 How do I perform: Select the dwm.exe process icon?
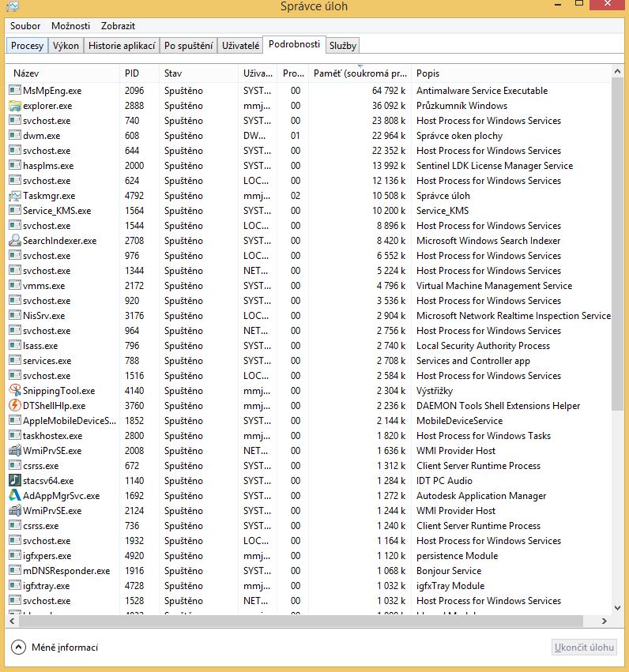click(15, 136)
